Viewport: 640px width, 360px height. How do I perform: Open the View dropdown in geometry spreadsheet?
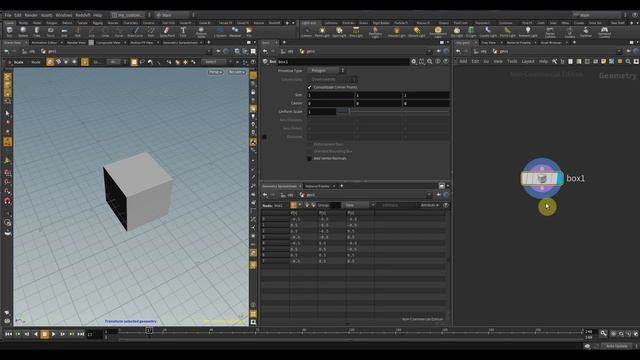[x=358, y=205]
